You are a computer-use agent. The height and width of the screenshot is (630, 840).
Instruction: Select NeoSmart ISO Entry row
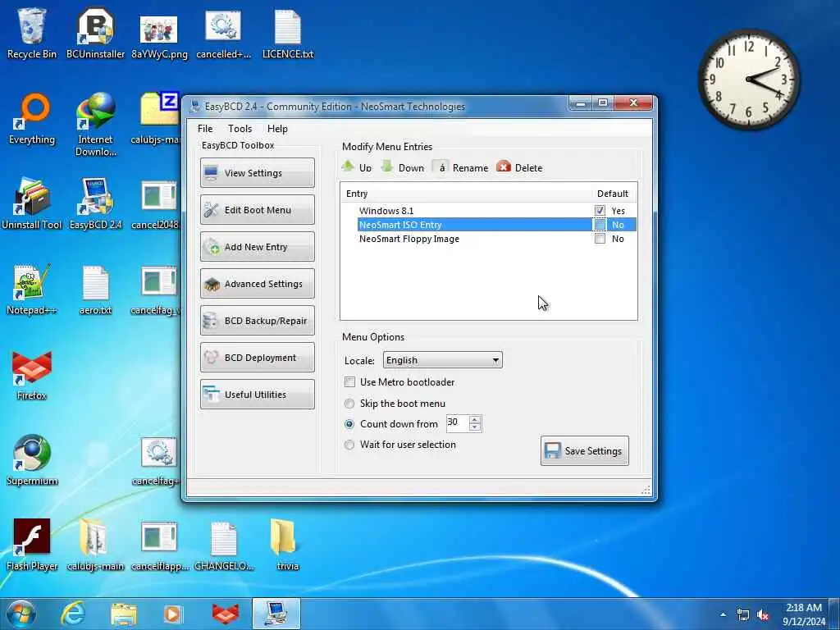(496, 225)
